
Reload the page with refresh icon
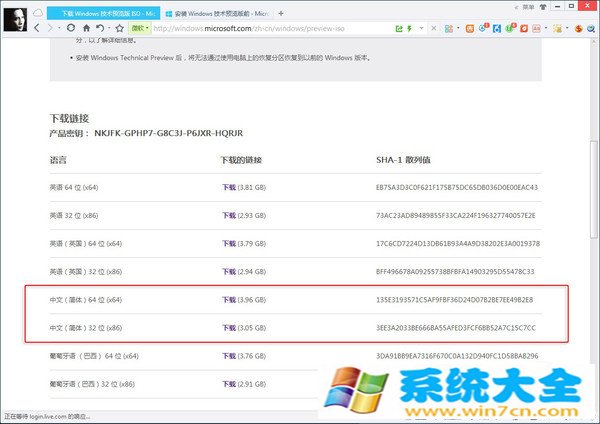(71, 28)
